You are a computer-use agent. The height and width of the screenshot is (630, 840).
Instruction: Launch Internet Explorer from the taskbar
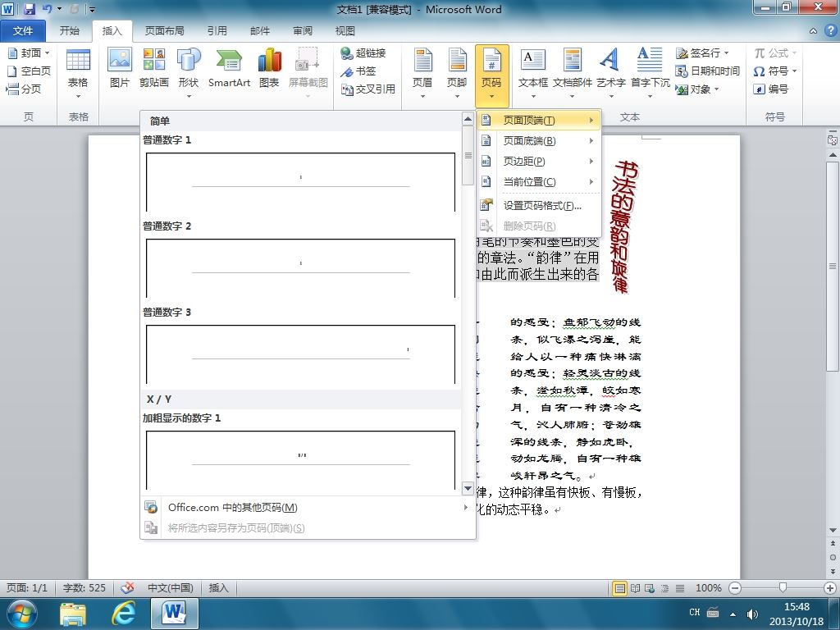tap(123, 614)
